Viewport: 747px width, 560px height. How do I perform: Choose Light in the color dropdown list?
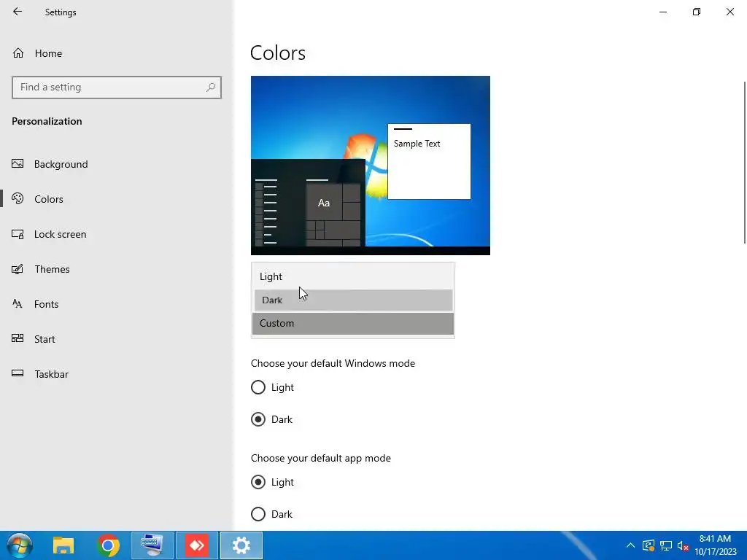[352, 276]
